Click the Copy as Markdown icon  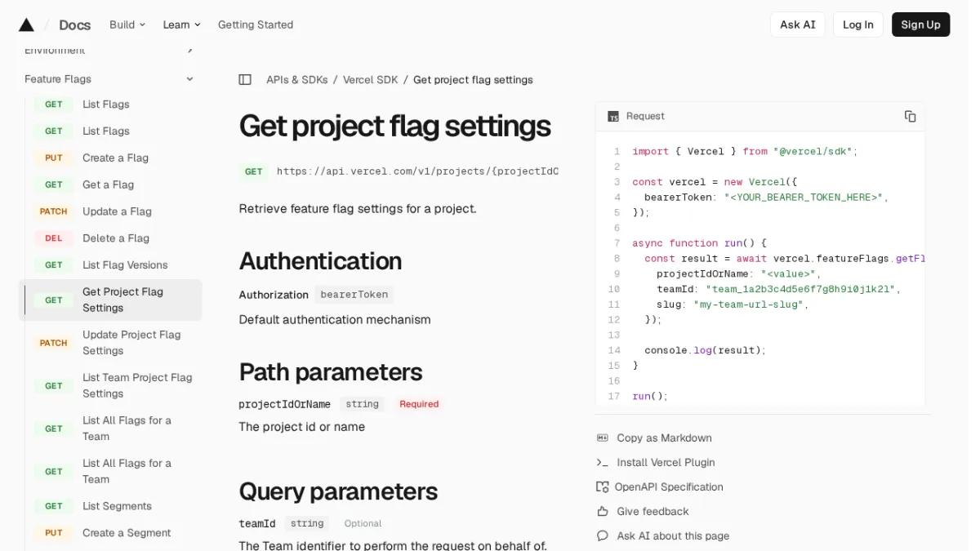(x=603, y=438)
